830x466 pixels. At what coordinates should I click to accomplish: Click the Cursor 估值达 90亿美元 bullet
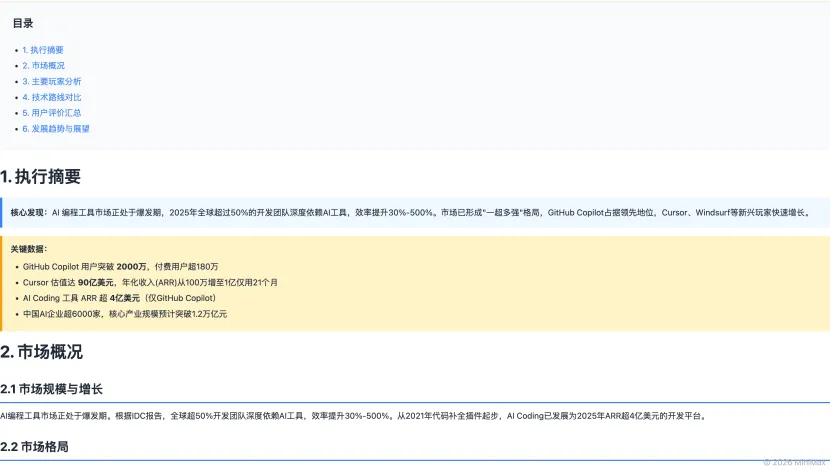(x=150, y=283)
